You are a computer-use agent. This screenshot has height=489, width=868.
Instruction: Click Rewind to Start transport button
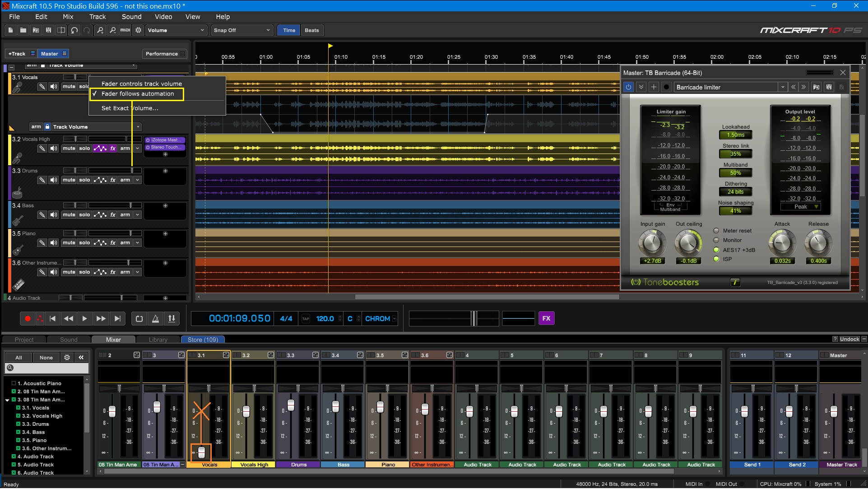click(x=52, y=318)
